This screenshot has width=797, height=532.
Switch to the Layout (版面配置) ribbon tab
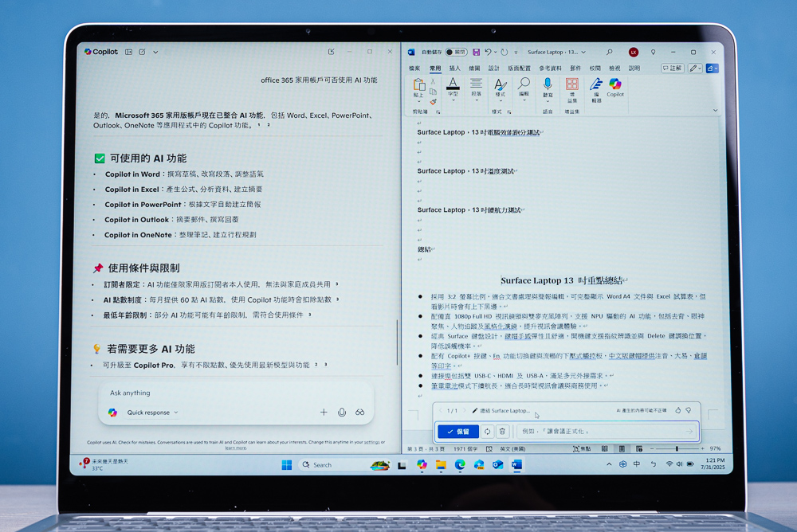click(519, 68)
